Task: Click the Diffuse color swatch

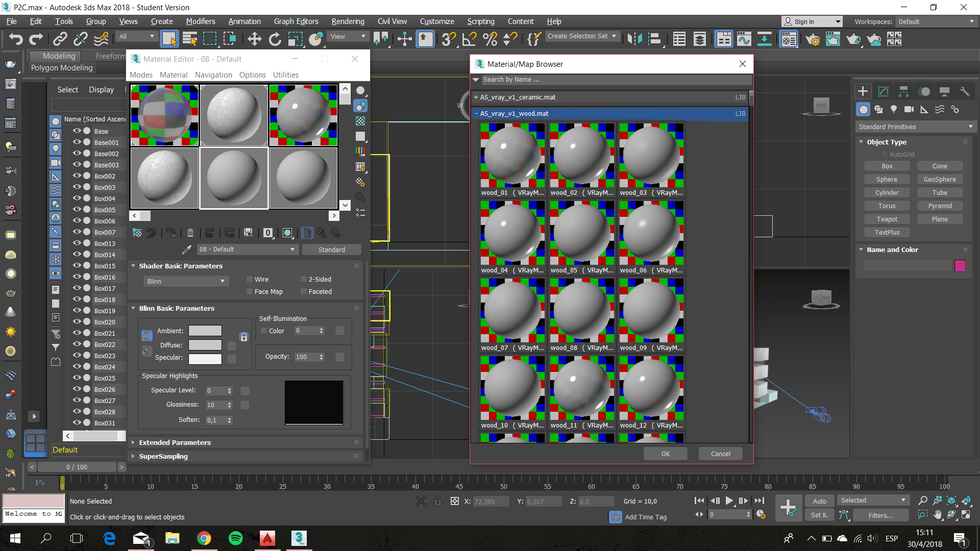Action: (205, 345)
